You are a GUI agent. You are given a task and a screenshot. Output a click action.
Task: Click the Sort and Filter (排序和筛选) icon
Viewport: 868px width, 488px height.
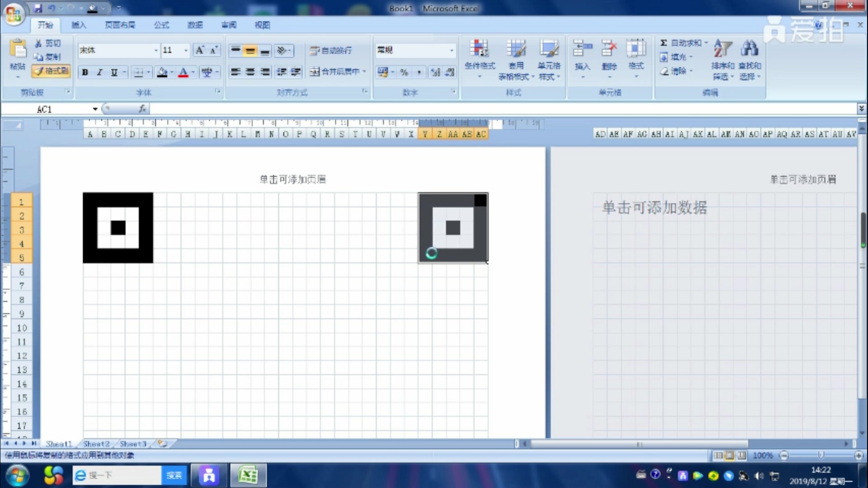point(722,59)
